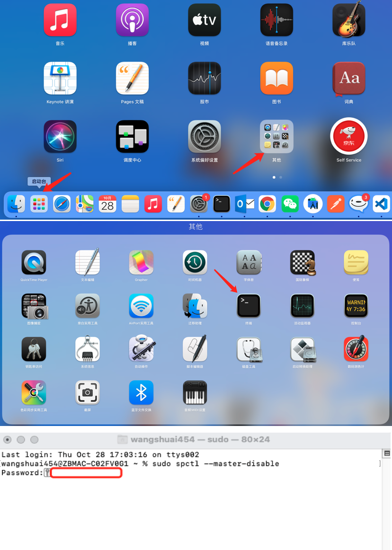Switch to the second Launchpad page dot
Viewport: 392px width, 550px height.
pyautogui.click(x=281, y=177)
